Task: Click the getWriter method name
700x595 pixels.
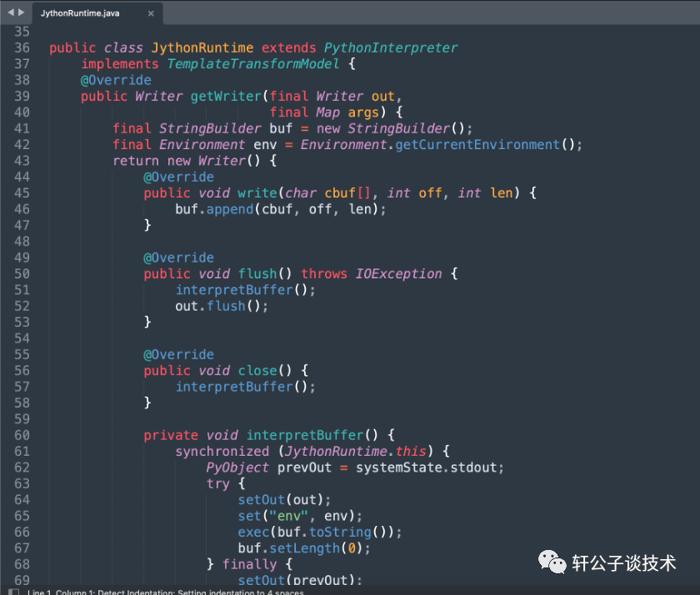Action: [x=226, y=97]
